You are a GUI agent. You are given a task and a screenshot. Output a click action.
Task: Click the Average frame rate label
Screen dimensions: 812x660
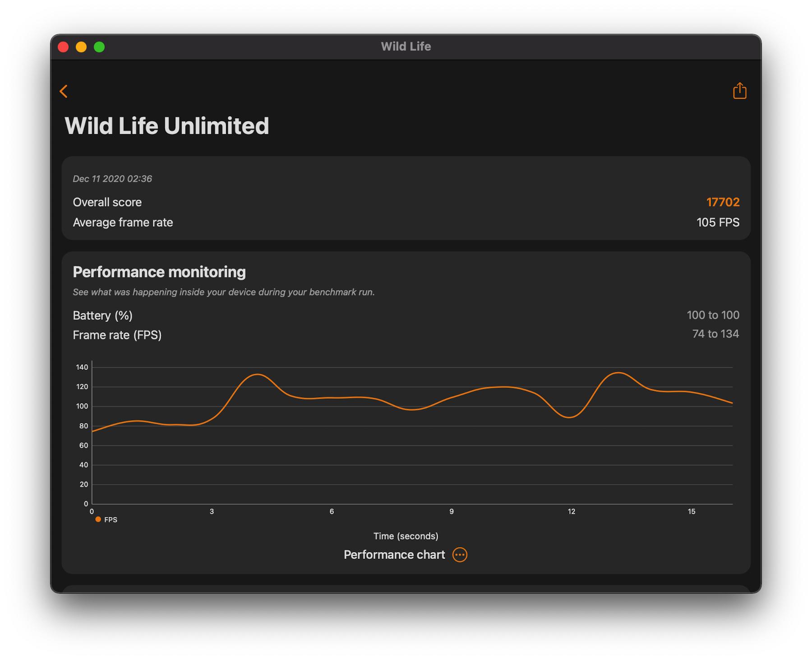point(123,223)
